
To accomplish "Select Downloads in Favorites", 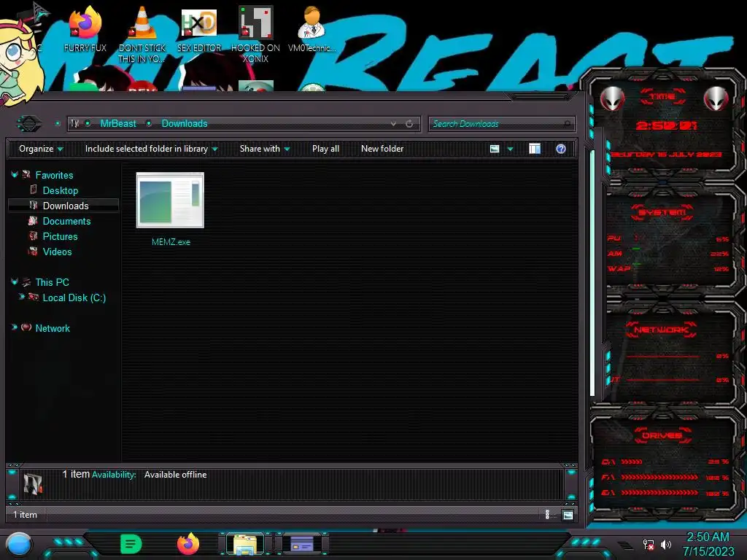I will (x=65, y=206).
